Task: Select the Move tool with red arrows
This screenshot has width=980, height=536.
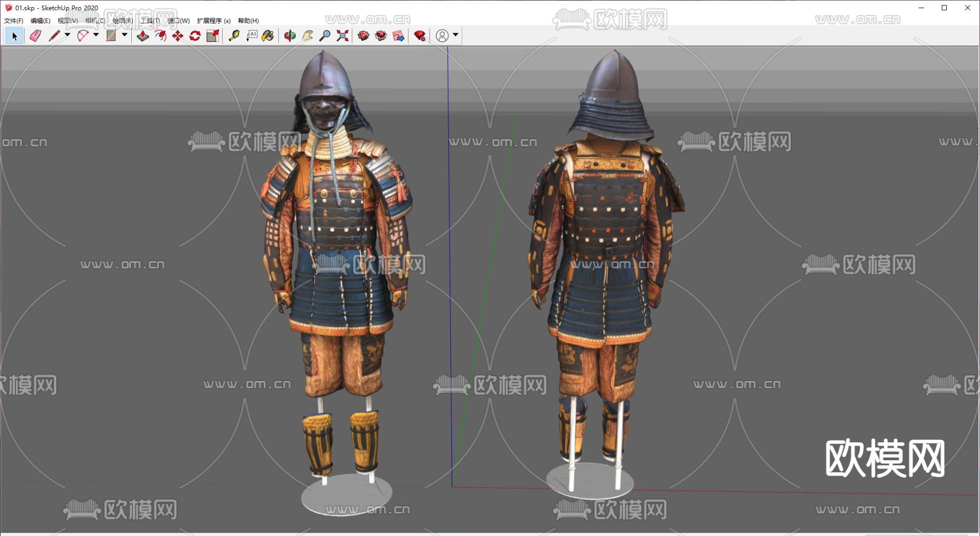Action: coord(177,36)
